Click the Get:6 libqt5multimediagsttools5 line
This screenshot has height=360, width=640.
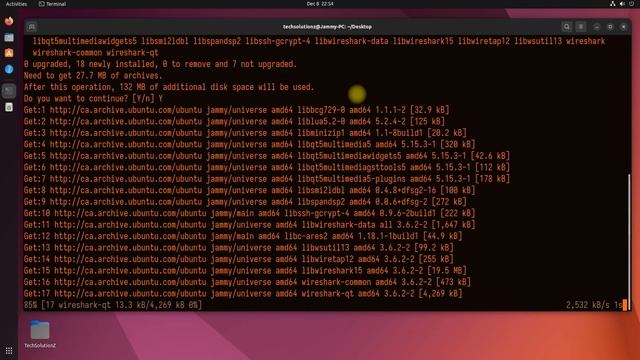point(267,167)
